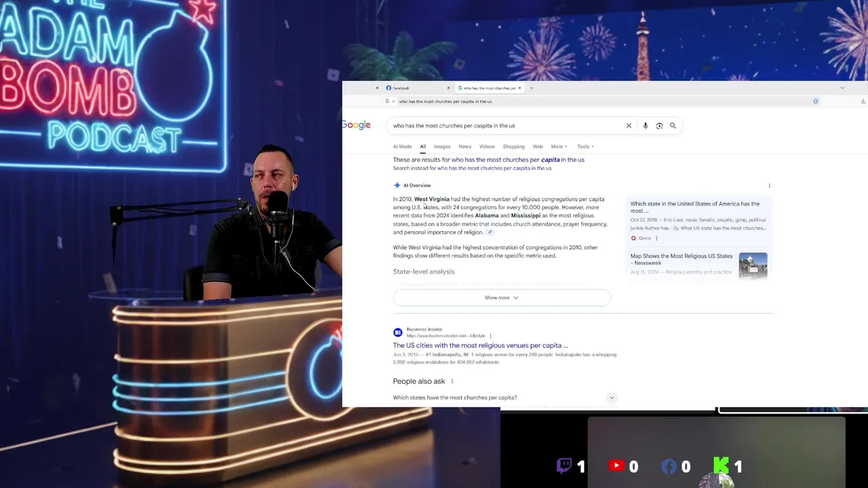The image size is (868, 488).
Task: Switch to Shopping results tab
Action: point(513,146)
